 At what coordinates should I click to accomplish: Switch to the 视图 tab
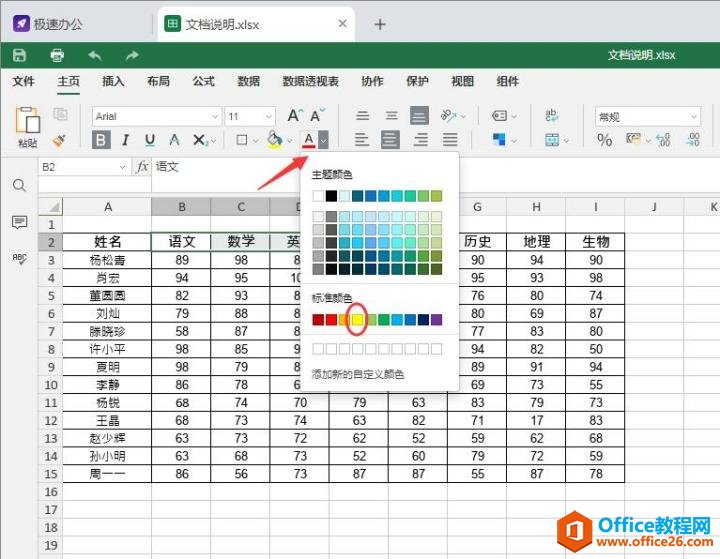462,81
